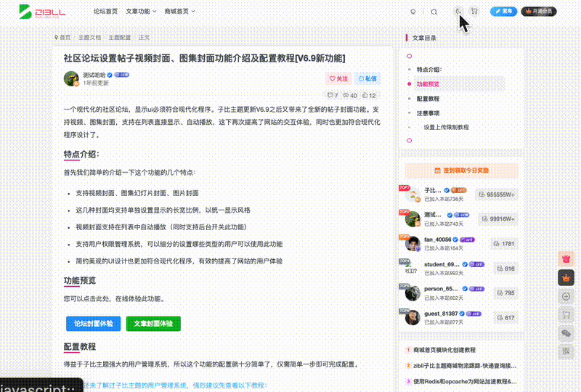Click the gift icon in floating sidebar
This screenshot has width=581, height=392.
(566, 259)
